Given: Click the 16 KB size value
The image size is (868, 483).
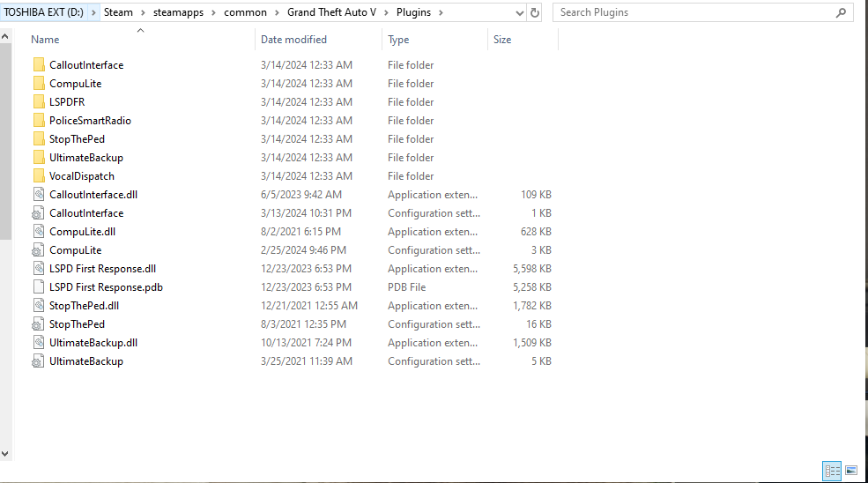Looking at the screenshot, I should click(538, 324).
